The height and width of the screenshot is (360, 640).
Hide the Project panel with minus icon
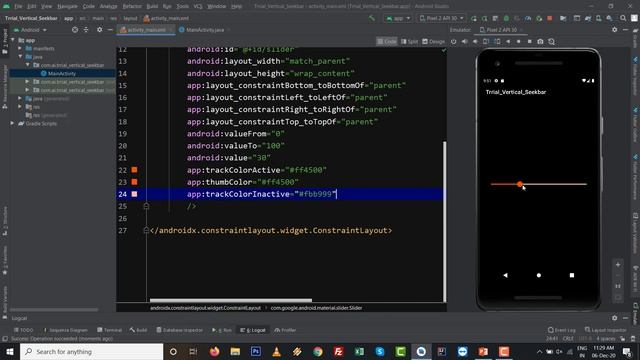pyautogui.click(x=110, y=30)
